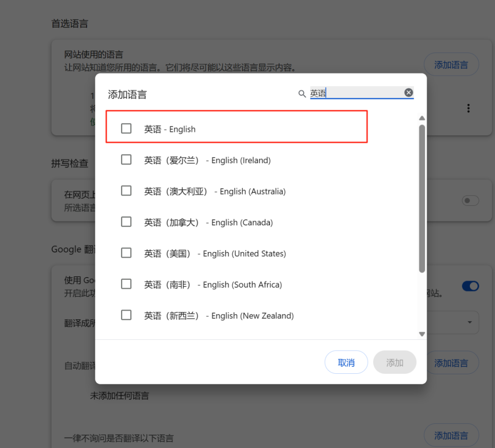Disable the Google 翻译 toggle switch
The height and width of the screenshot is (448, 495).
(x=470, y=286)
